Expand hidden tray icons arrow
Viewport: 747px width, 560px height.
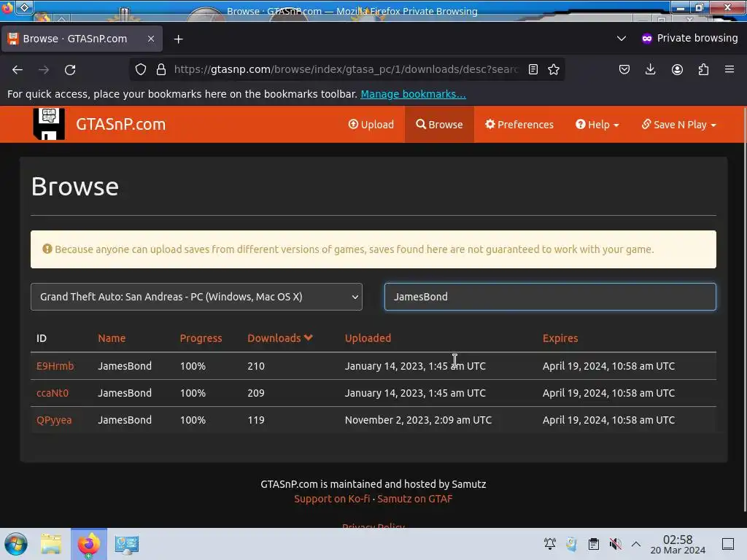(636, 544)
